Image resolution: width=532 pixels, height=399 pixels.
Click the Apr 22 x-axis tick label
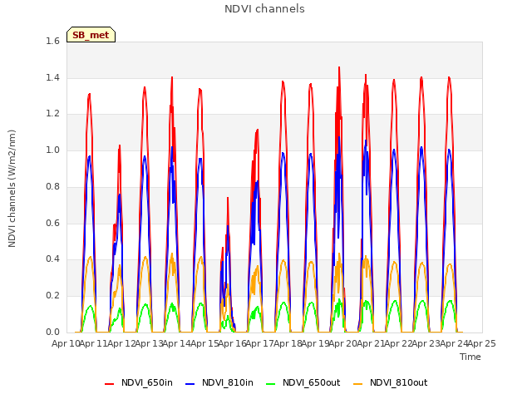click(398, 343)
